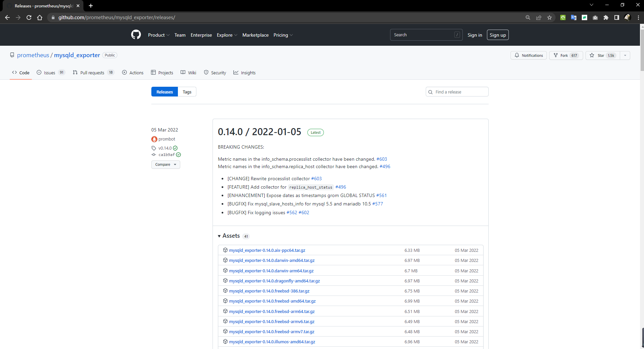Viewport: 644px width, 349px height.
Task: Click the Sign up button
Action: click(x=498, y=35)
